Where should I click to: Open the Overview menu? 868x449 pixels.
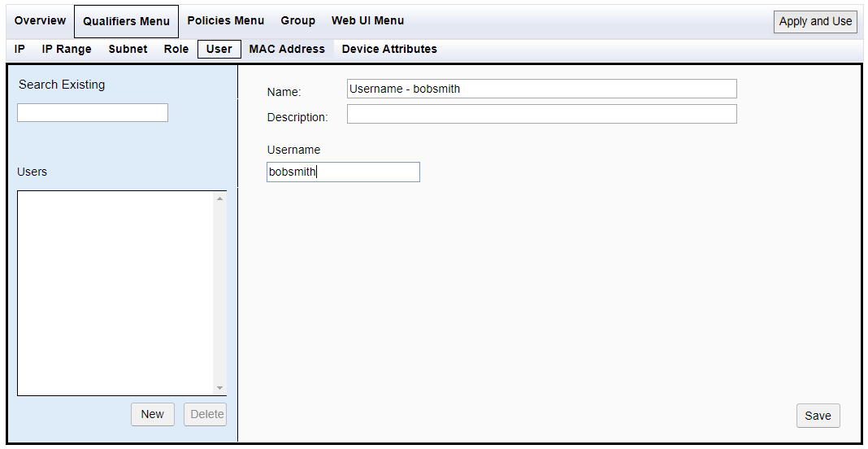tap(40, 21)
